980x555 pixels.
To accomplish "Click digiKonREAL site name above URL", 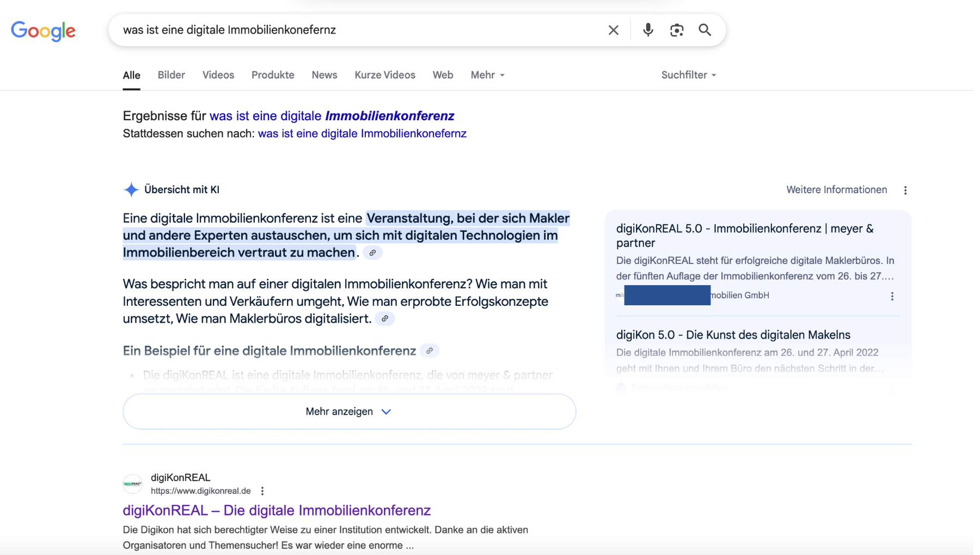I will (x=180, y=477).
